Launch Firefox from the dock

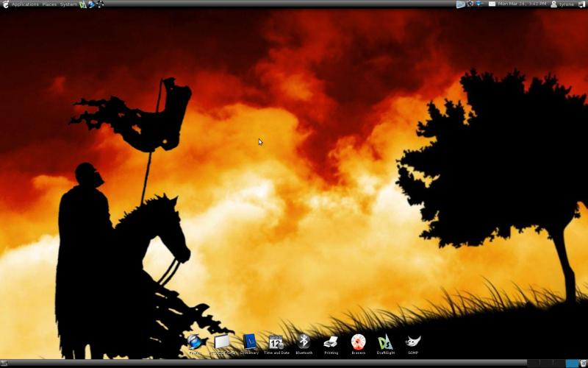tap(195, 342)
